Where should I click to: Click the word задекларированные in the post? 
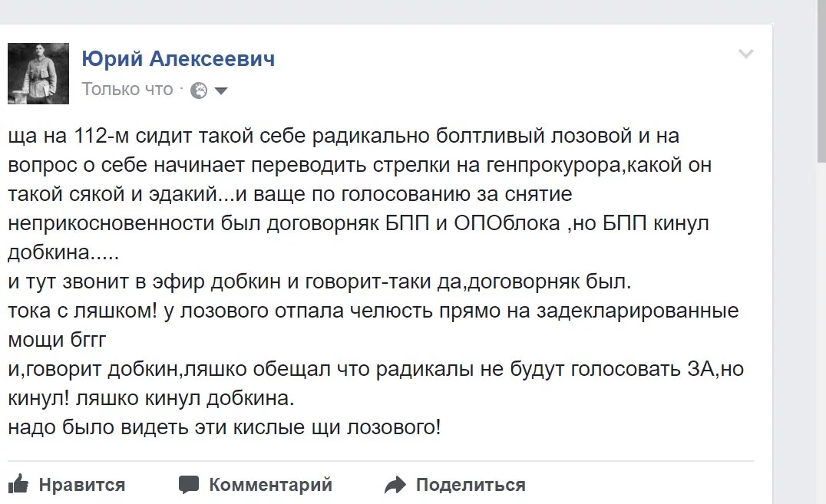637,311
